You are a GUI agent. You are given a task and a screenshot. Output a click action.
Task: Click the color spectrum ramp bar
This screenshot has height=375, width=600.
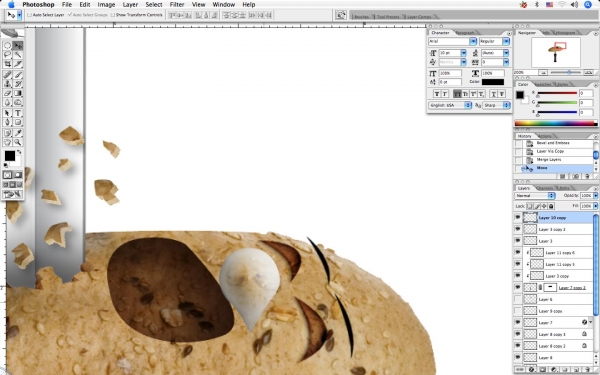click(556, 123)
